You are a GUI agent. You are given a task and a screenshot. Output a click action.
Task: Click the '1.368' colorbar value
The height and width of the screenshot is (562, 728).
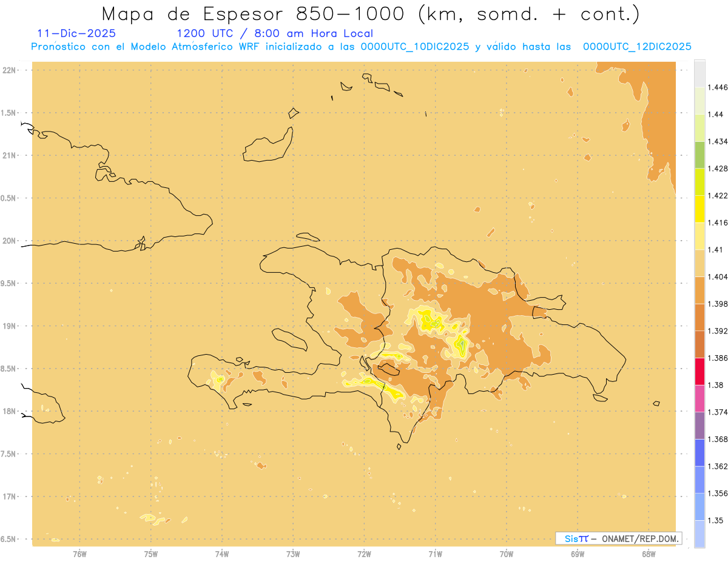717,439
